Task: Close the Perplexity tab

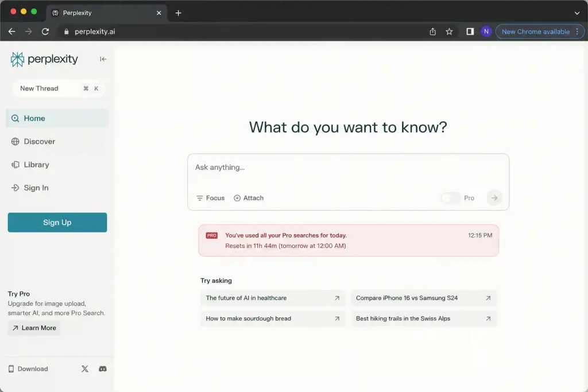Action: 159,13
